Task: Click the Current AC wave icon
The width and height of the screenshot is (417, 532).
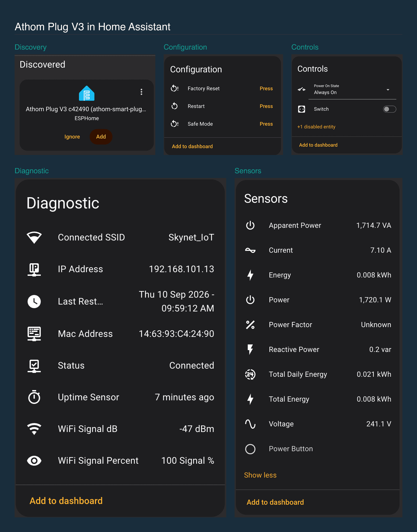Action: 250,250
